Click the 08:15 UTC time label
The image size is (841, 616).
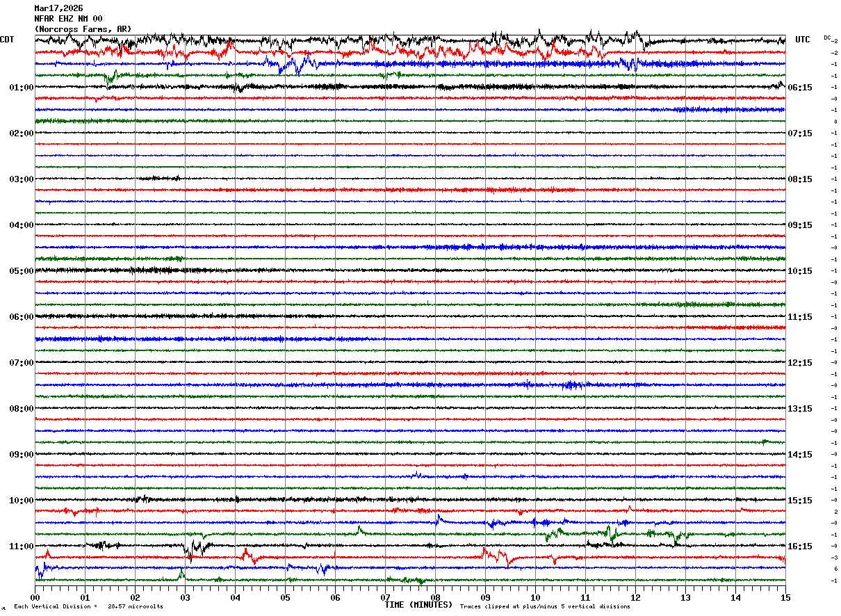800,179
